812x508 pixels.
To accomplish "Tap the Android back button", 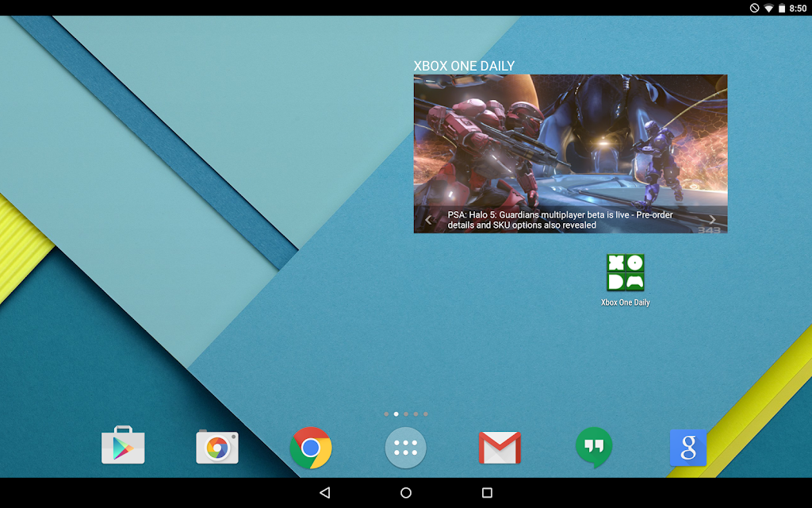I will 324,492.
